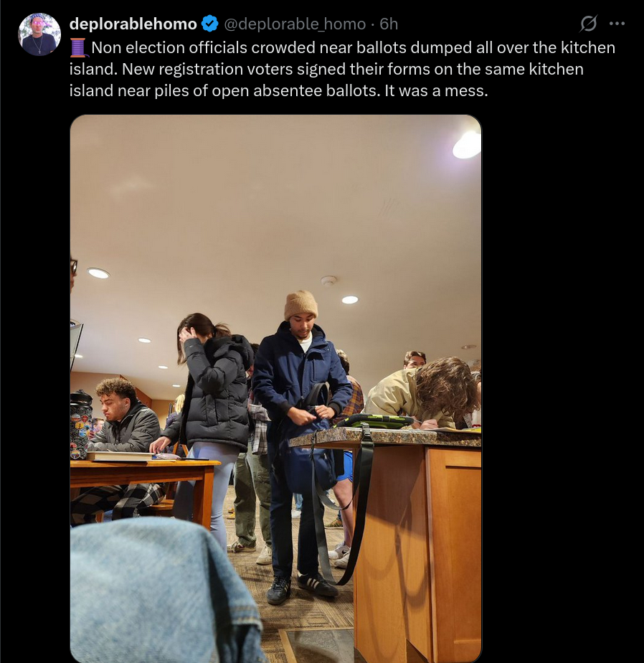Click the text 'It was a mess.'

pyautogui.click(x=436, y=90)
